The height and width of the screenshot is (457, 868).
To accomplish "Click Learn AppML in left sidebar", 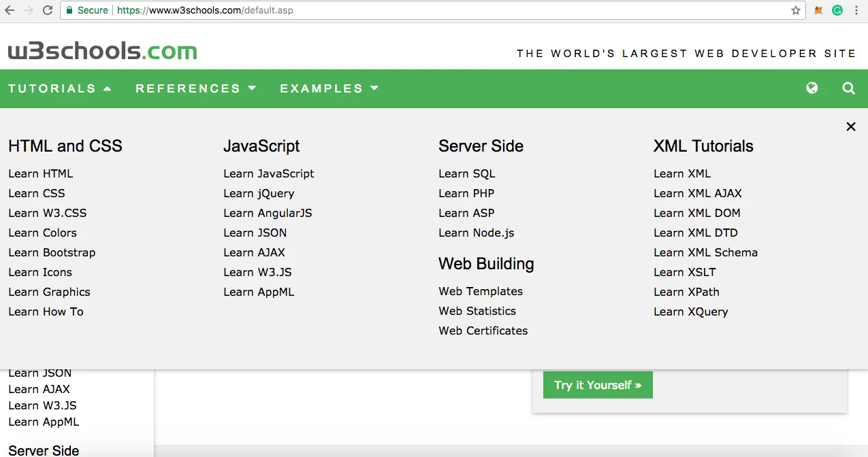I will (44, 422).
